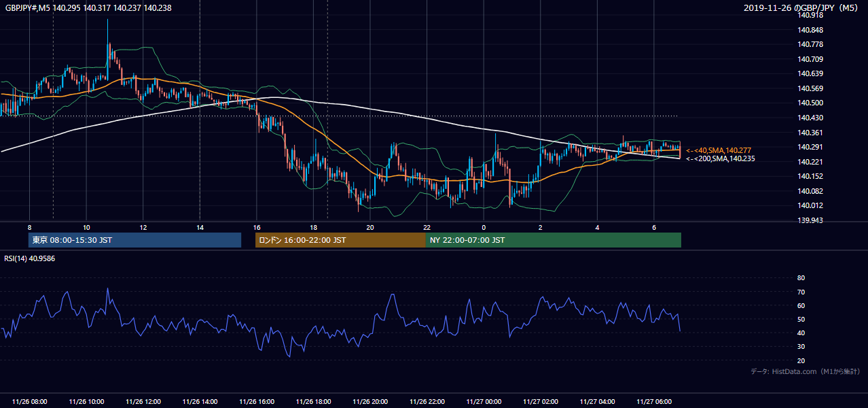
Task: Click the 2019-11-26 GBP/JPY (M5) chart title
Action: click(801, 7)
